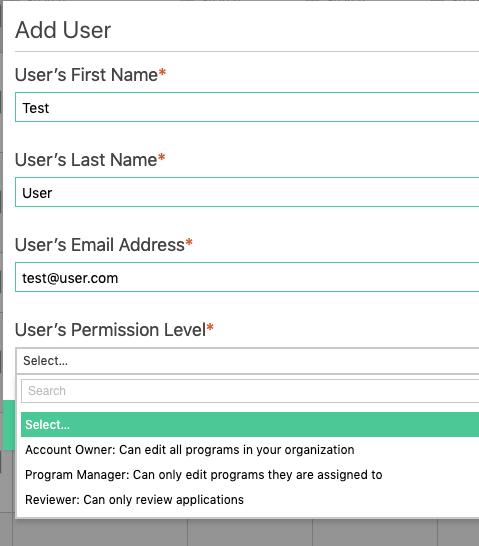Select Program Manager permission option

click(204, 475)
